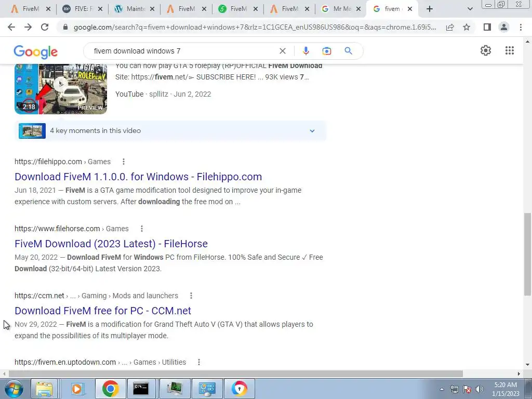Go forward to the next page
Viewport: 532px width, 399px height.
(28, 27)
